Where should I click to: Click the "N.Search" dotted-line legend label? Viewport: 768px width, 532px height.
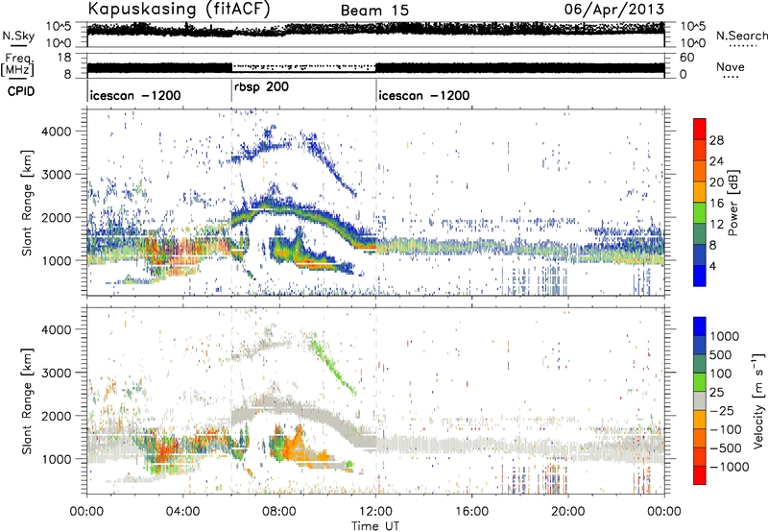741,36
